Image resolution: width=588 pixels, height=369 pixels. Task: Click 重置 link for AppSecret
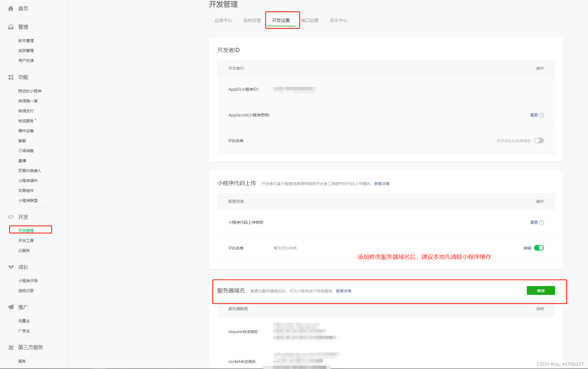click(x=534, y=115)
